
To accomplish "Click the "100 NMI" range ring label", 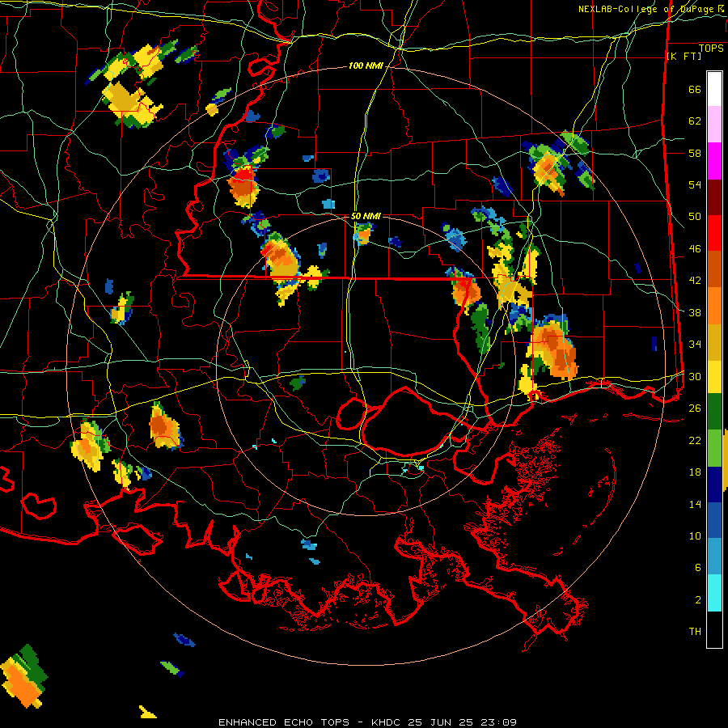I will (366, 66).
